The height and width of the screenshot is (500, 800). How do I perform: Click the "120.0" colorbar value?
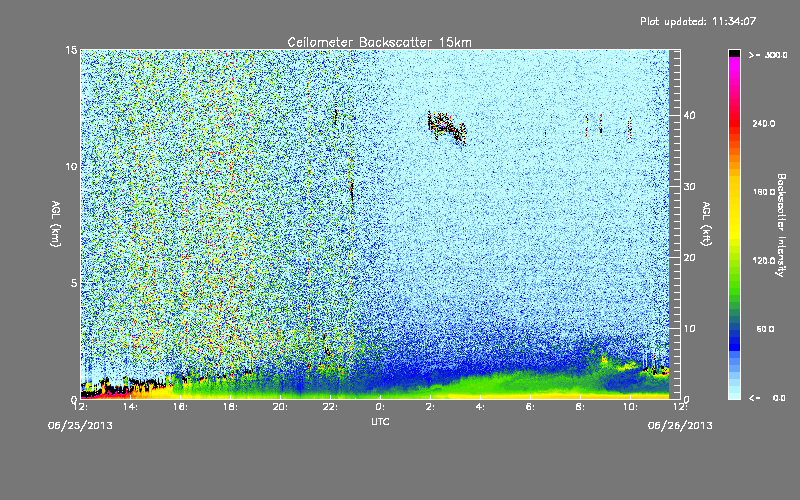point(764,261)
